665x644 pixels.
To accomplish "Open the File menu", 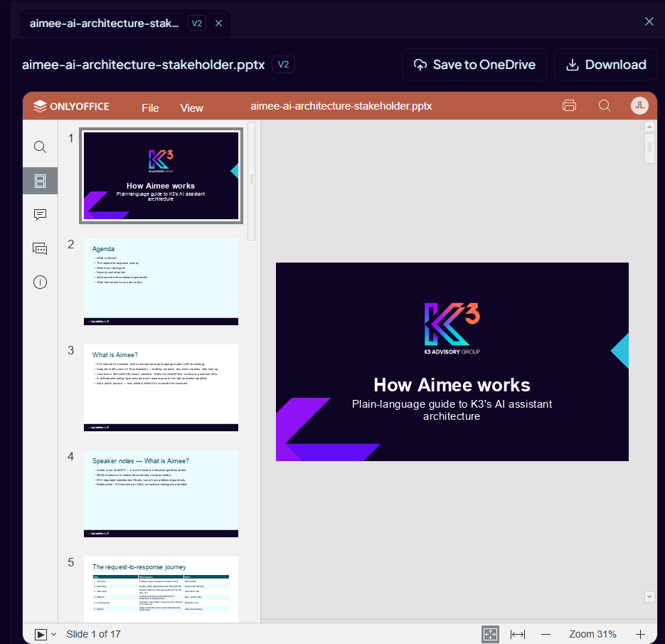I will pos(150,107).
